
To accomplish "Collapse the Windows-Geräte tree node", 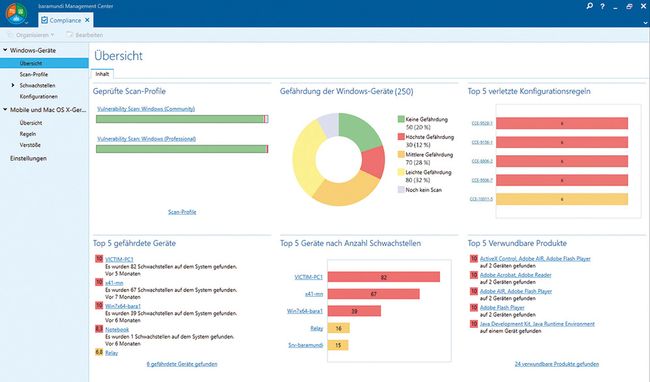I will tap(5, 50).
